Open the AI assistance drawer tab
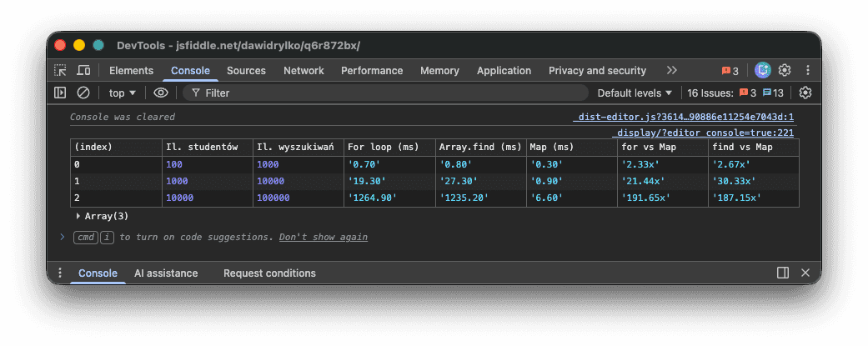This screenshot has height=346, width=868. click(166, 273)
